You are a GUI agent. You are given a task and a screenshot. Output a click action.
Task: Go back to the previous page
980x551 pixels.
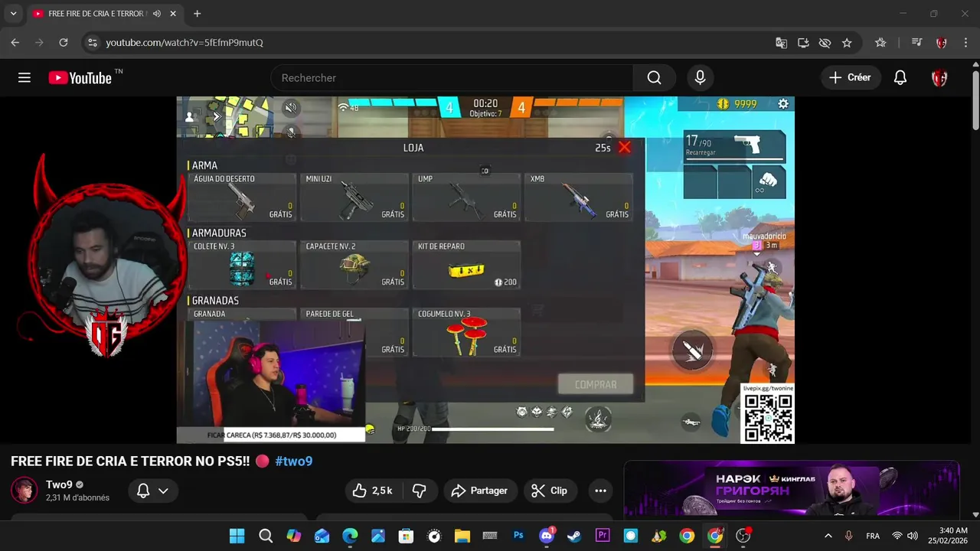[15, 43]
